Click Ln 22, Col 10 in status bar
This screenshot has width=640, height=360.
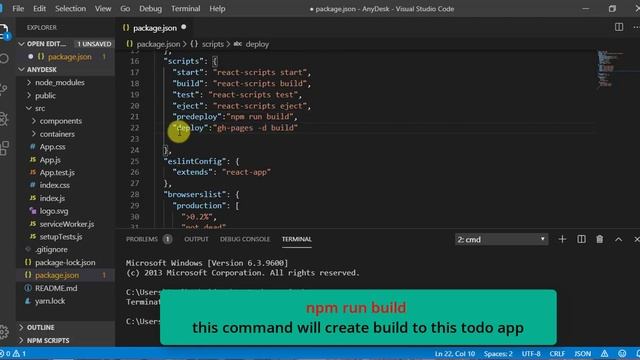point(455,353)
